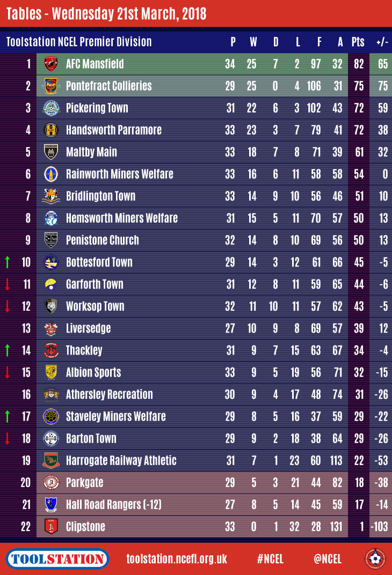Click the Toolstation NCEL Premier Division heading
This screenshot has height=575, width=392.
79,42
